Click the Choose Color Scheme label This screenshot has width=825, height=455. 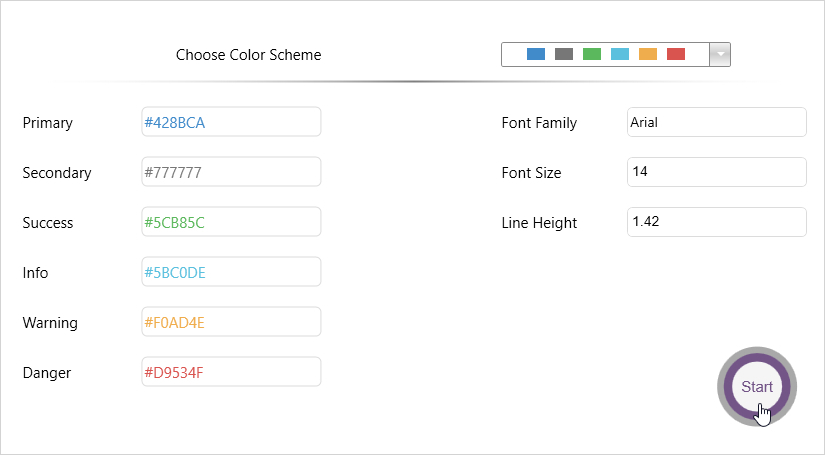(249, 55)
